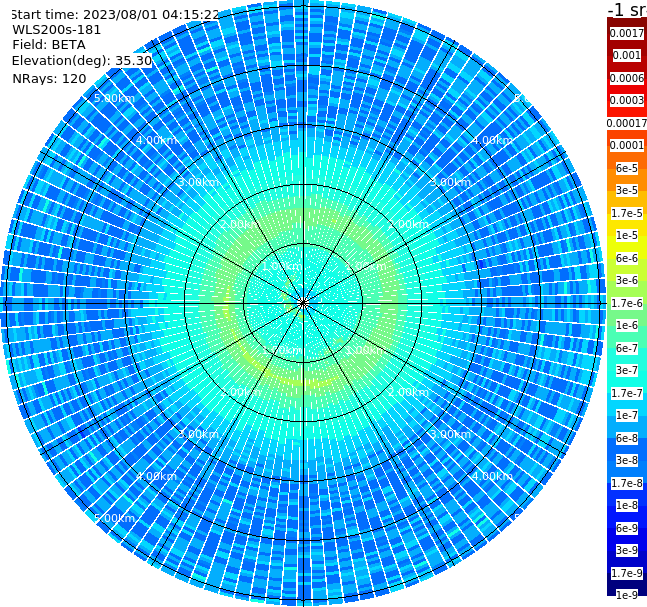The width and height of the screenshot is (647, 607).
Task: Click the Field: BETA label
Action: click(49, 45)
